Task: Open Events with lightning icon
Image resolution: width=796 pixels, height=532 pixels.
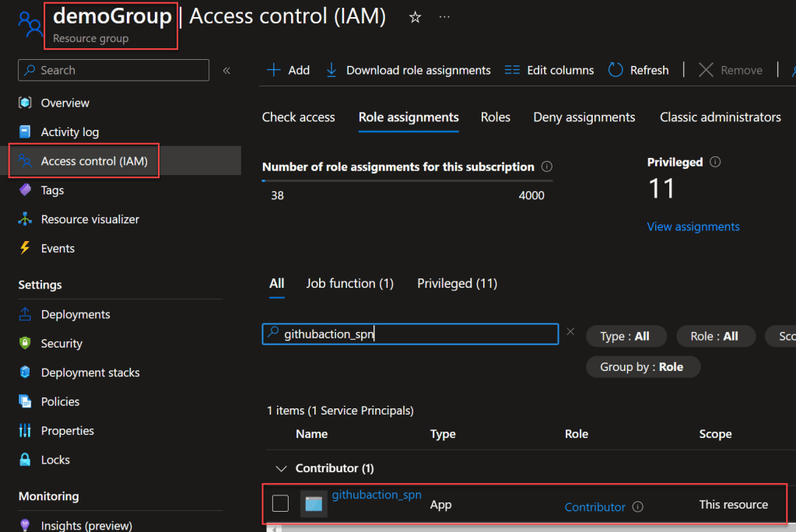Action: coord(58,248)
